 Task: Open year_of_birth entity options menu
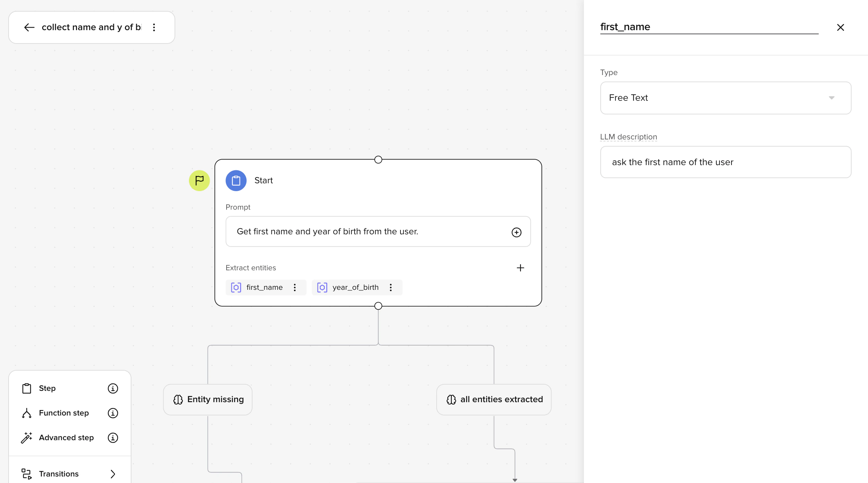pyautogui.click(x=391, y=287)
